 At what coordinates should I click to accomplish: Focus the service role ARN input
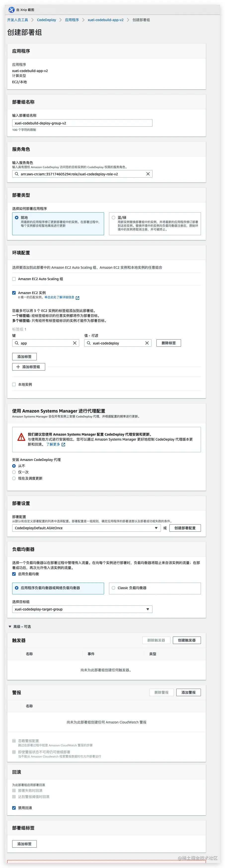pyautogui.click(x=82, y=174)
